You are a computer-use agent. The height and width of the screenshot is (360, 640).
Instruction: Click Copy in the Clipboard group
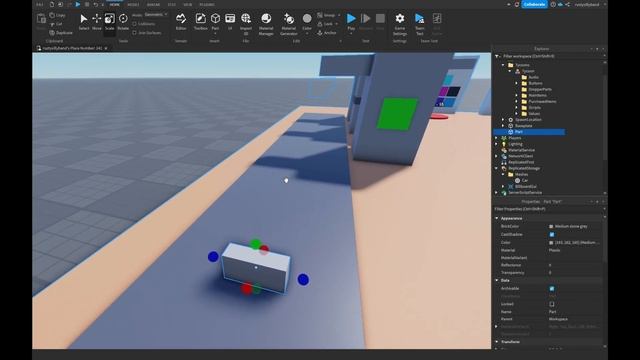pyautogui.click(x=58, y=16)
